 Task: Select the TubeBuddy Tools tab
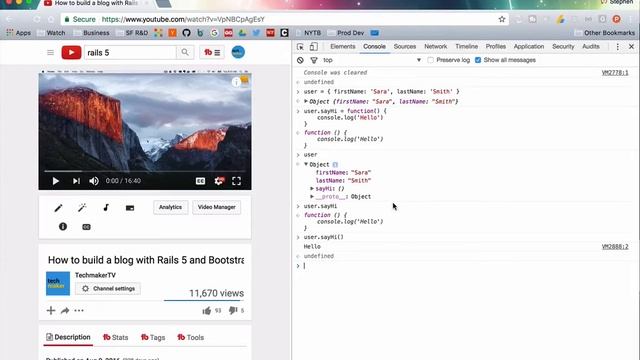(x=191, y=338)
